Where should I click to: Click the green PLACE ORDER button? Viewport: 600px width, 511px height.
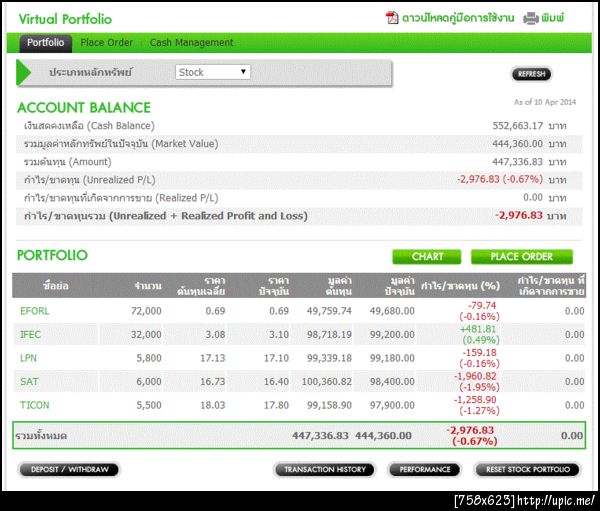522,256
